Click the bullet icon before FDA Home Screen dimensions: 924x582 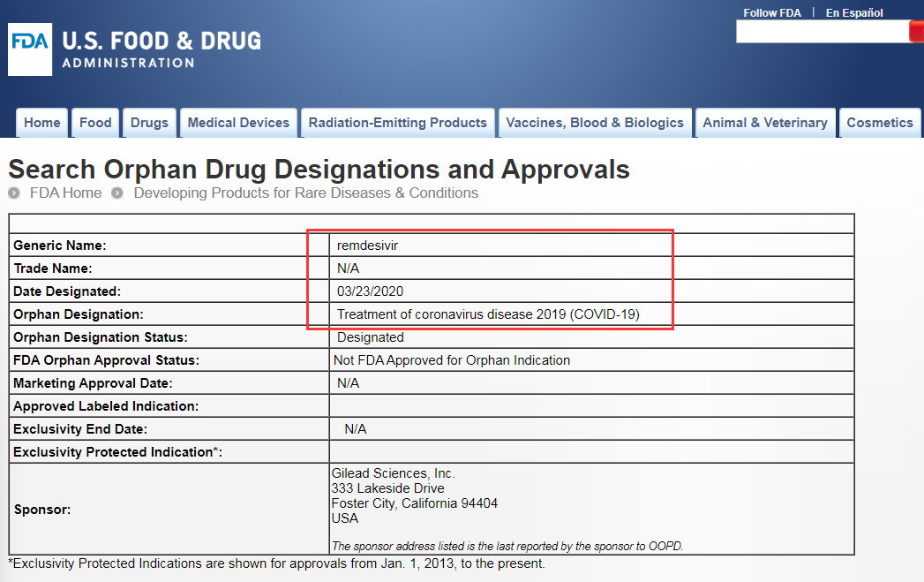[14, 193]
